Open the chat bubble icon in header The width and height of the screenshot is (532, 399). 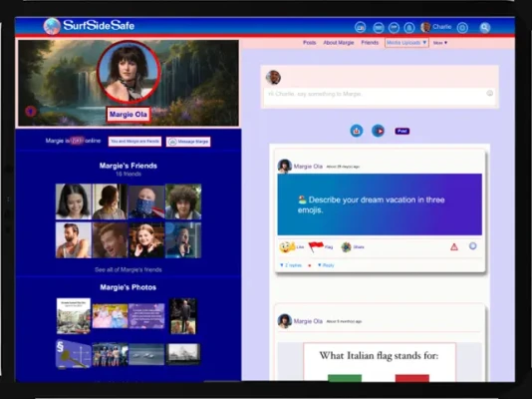click(394, 28)
